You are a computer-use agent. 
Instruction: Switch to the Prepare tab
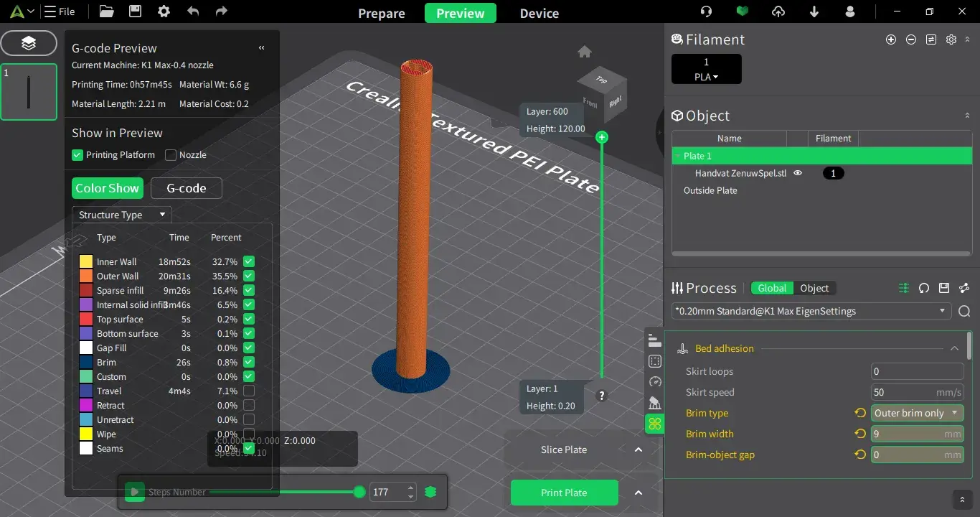[x=382, y=14]
